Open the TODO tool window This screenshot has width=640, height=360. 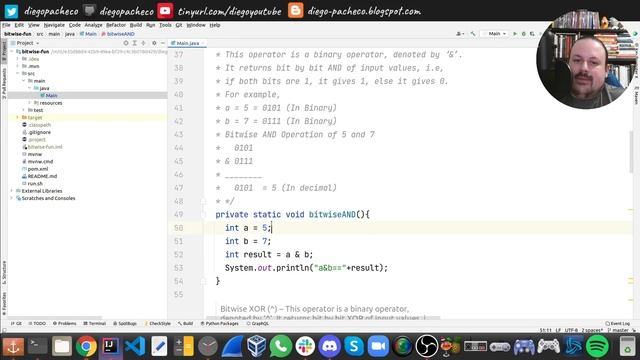(37, 323)
